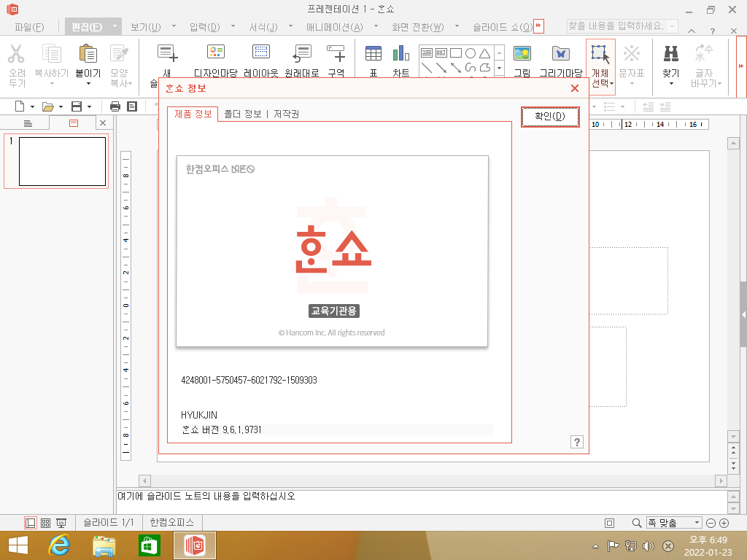Insert a table with 표 icon

(373, 53)
